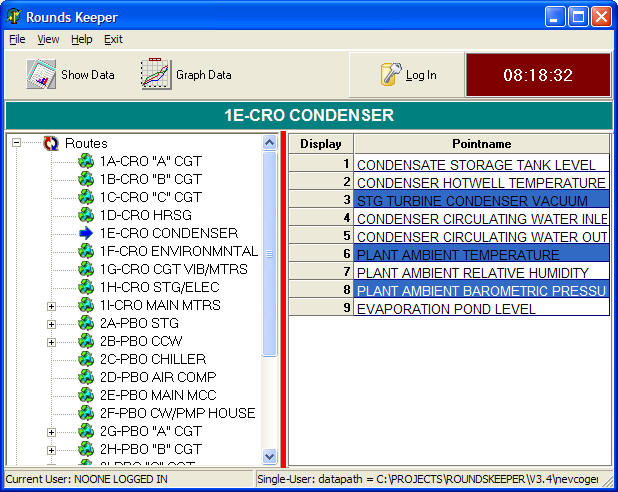Select the 1H-CRO STG/ELEC route
The width and height of the screenshot is (618, 492).
click(161, 287)
